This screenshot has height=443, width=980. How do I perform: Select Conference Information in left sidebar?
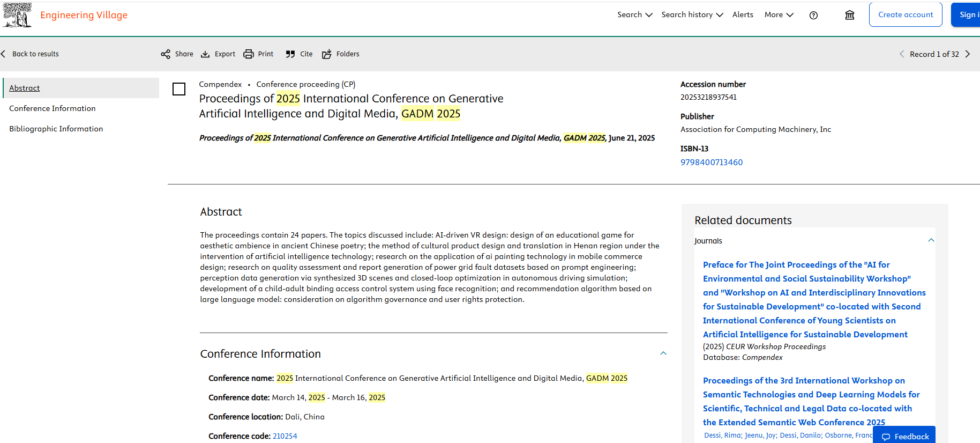click(x=53, y=108)
